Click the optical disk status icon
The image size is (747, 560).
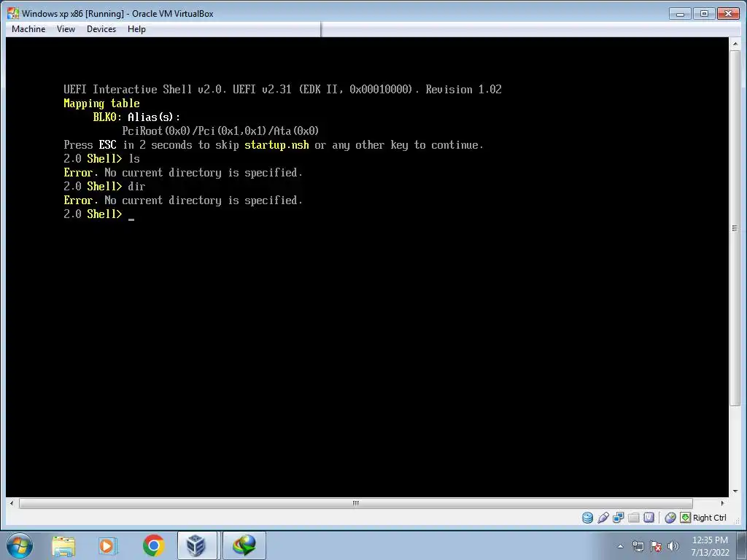tap(587, 518)
